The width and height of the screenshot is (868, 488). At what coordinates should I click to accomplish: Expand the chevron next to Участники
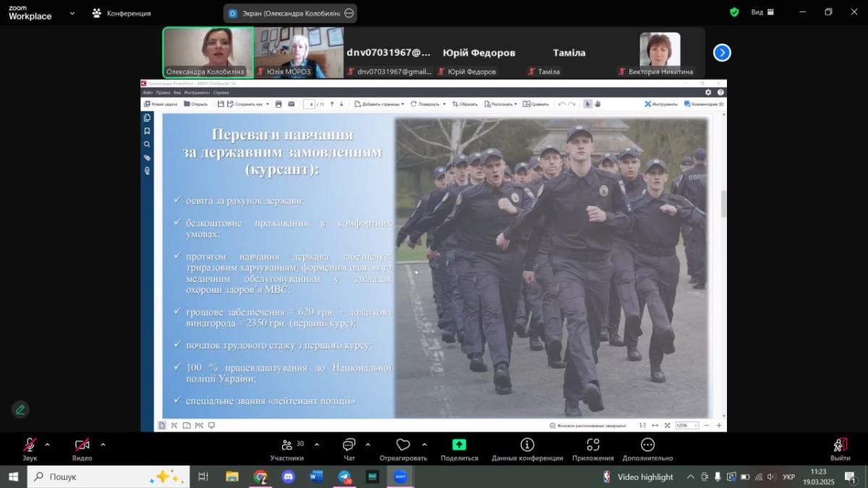click(x=317, y=445)
